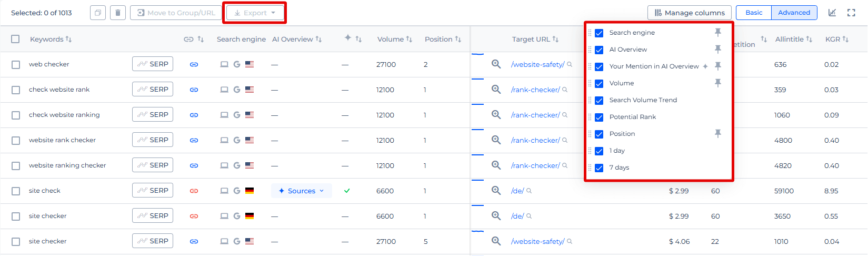This screenshot has width=868, height=256.
Task: Pin the Search engine column
Action: pos(717,33)
